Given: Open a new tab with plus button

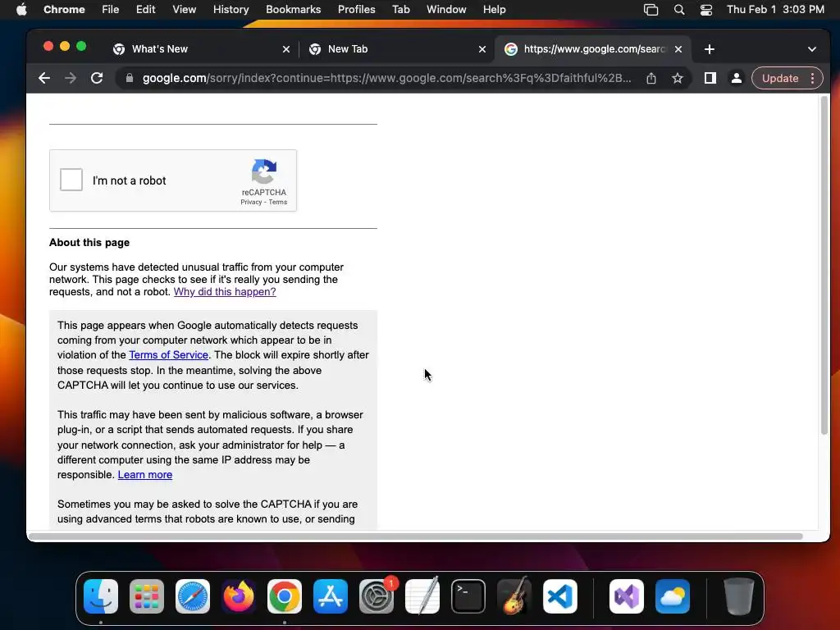Looking at the screenshot, I should click(x=710, y=49).
